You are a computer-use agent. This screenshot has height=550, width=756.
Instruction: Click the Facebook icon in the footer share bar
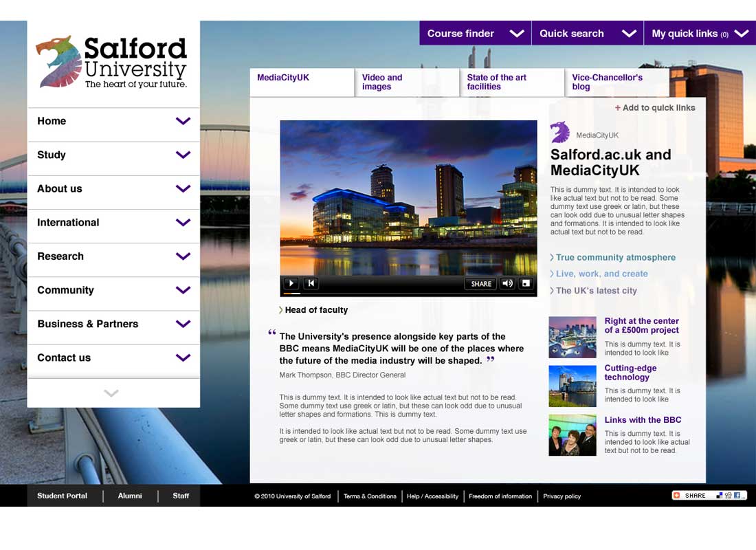737,496
